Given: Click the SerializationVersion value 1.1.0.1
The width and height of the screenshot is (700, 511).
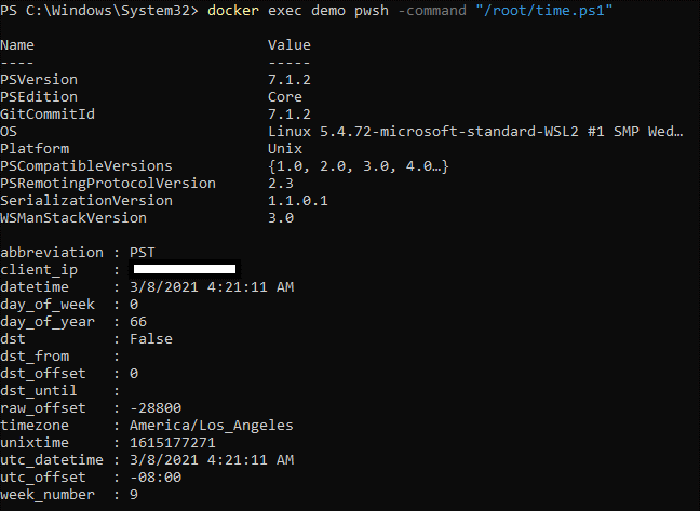Looking at the screenshot, I should pos(298,201).
